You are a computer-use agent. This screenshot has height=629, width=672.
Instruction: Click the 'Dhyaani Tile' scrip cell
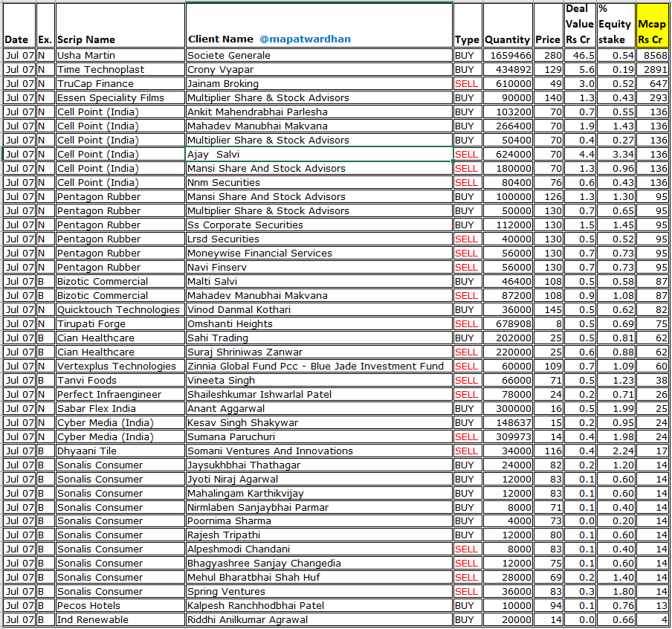tap(120, 451)
